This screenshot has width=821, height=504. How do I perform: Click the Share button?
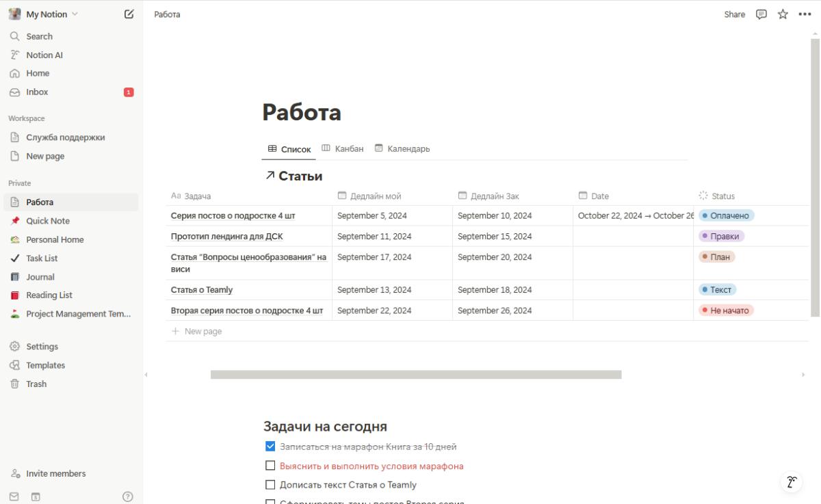735,14
